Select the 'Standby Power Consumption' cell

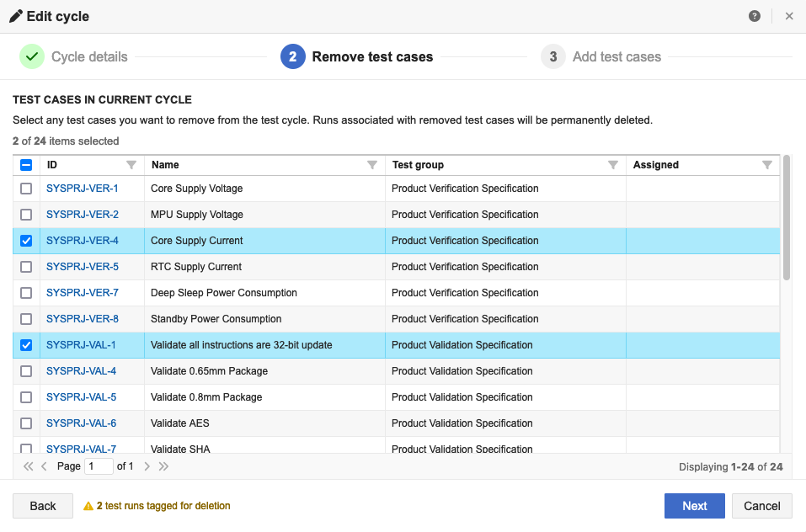264,319
